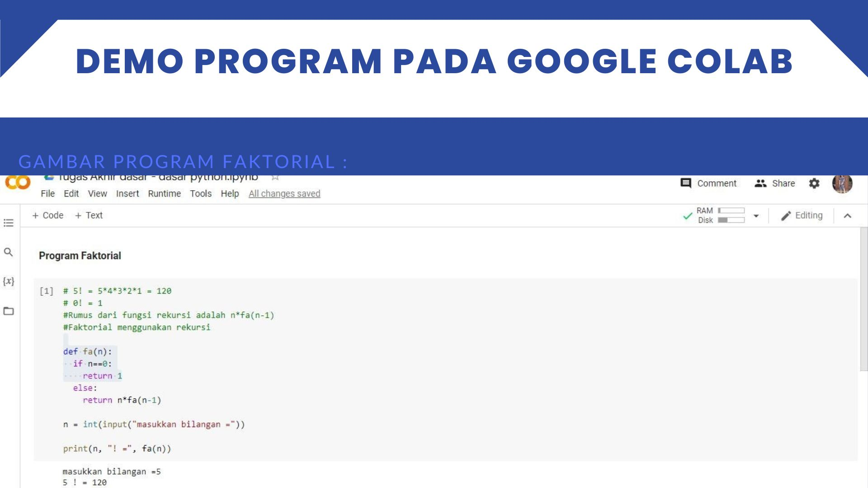This screenshot has height=488, width=868.
Task: Click the All changes saved link
Action: 284,193
